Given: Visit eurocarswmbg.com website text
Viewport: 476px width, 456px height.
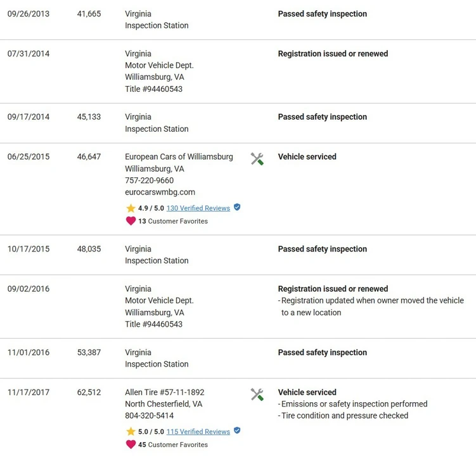Looking at the screenshot, I should pos(160,192).
